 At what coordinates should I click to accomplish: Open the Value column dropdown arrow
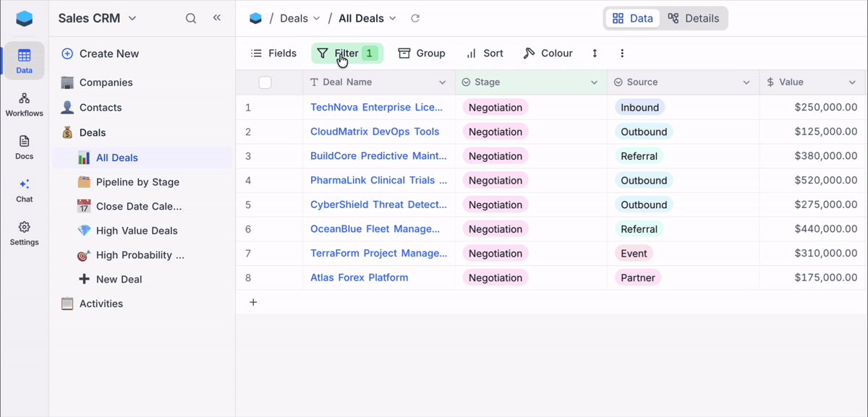coord(852,82)
